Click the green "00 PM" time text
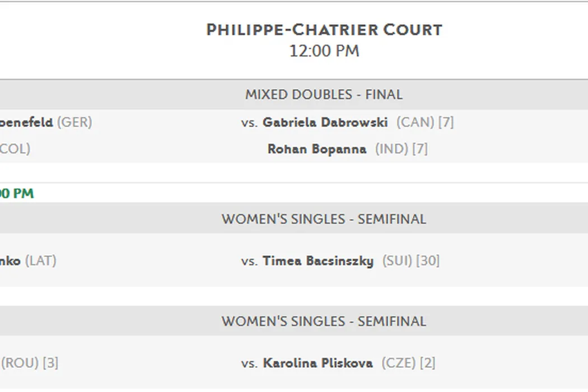The height and width of the screenshot is (392, 588). tap(17, 194)
